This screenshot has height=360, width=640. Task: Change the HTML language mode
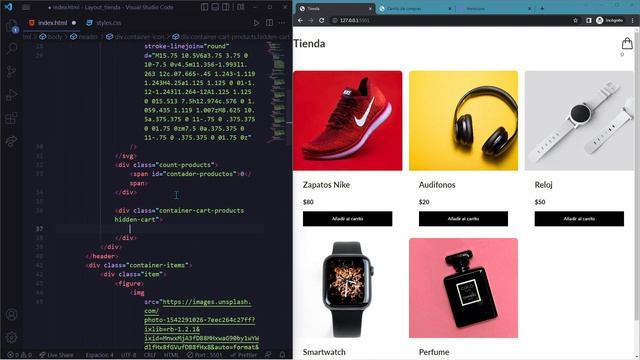coord(171,355)
